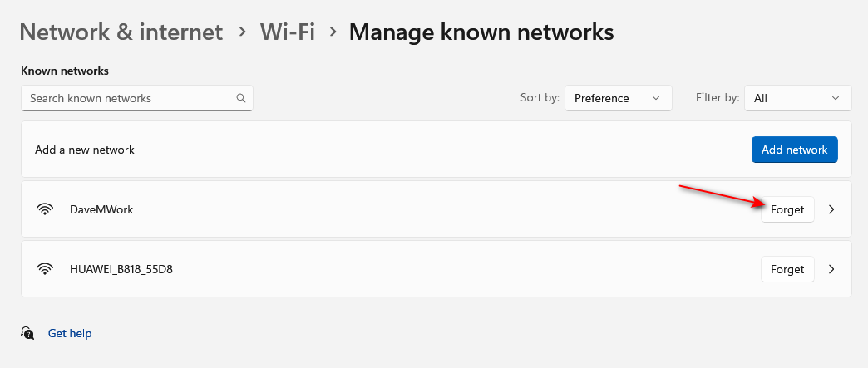The image size is (868, 368).
Task: Expand HUAWEI_B818_55D8 network details chevron
Action: click(x=832, y=269)
